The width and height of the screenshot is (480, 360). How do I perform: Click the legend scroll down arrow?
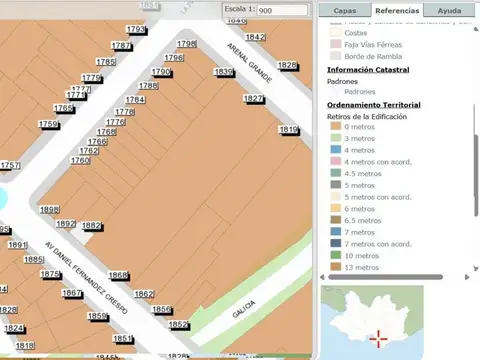tap(476, 268)
